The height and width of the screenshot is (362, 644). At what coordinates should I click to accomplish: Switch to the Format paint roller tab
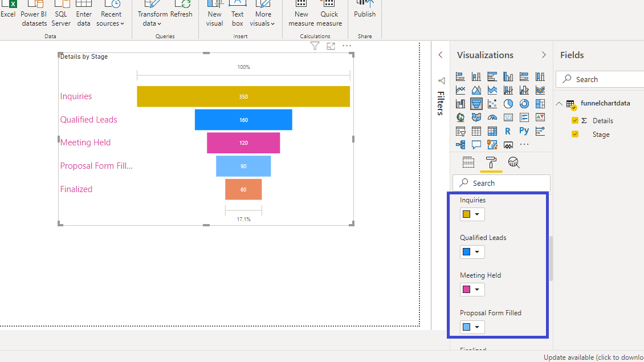491,162
